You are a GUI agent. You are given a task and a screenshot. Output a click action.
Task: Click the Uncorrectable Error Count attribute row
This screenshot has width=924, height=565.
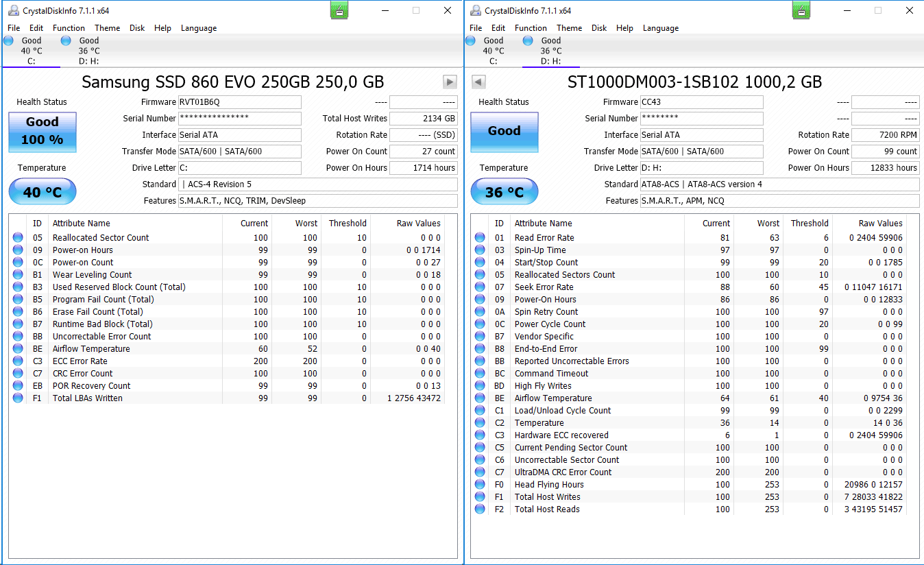227,337
